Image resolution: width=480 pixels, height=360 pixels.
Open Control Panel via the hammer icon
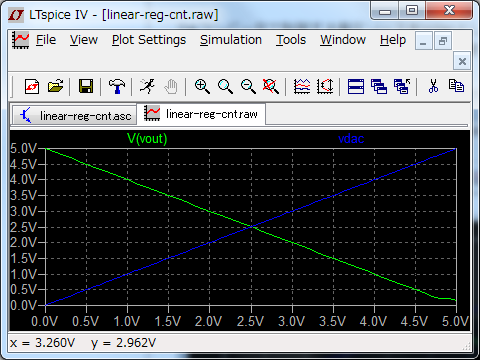(117, 86)
